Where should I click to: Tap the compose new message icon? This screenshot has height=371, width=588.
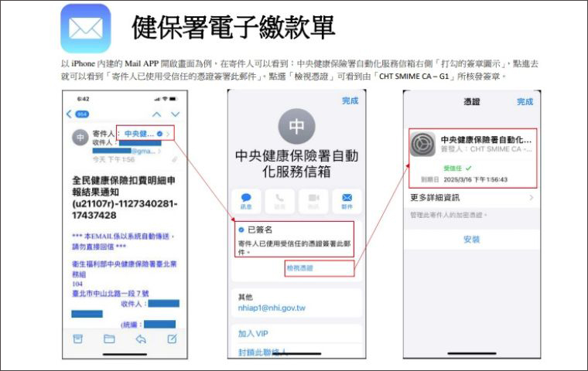point(172,339)
